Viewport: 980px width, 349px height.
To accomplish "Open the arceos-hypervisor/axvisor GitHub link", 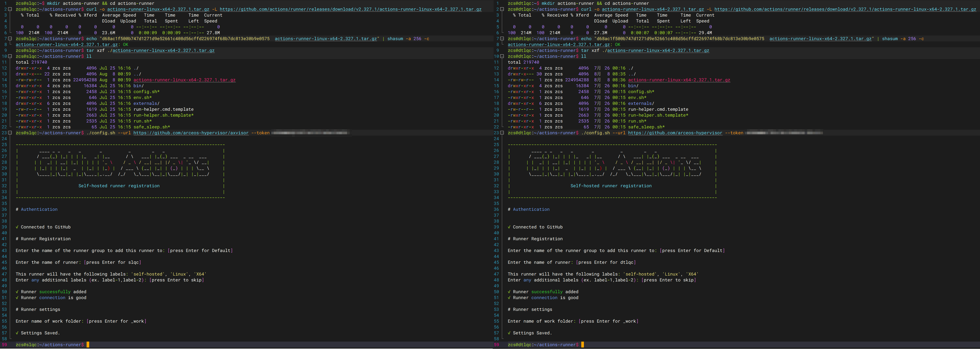I will tap(191, 133).
